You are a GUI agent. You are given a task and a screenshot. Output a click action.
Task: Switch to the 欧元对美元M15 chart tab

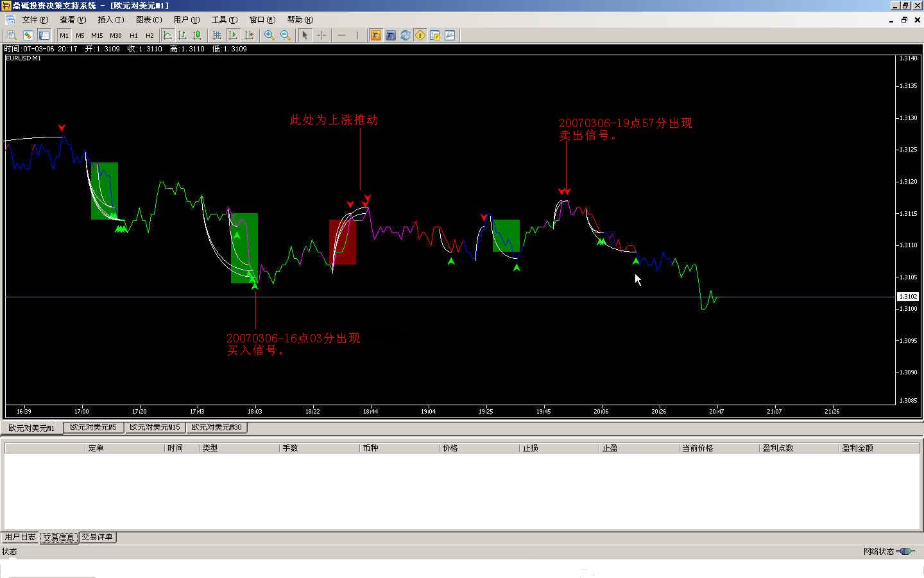(155, 427)
